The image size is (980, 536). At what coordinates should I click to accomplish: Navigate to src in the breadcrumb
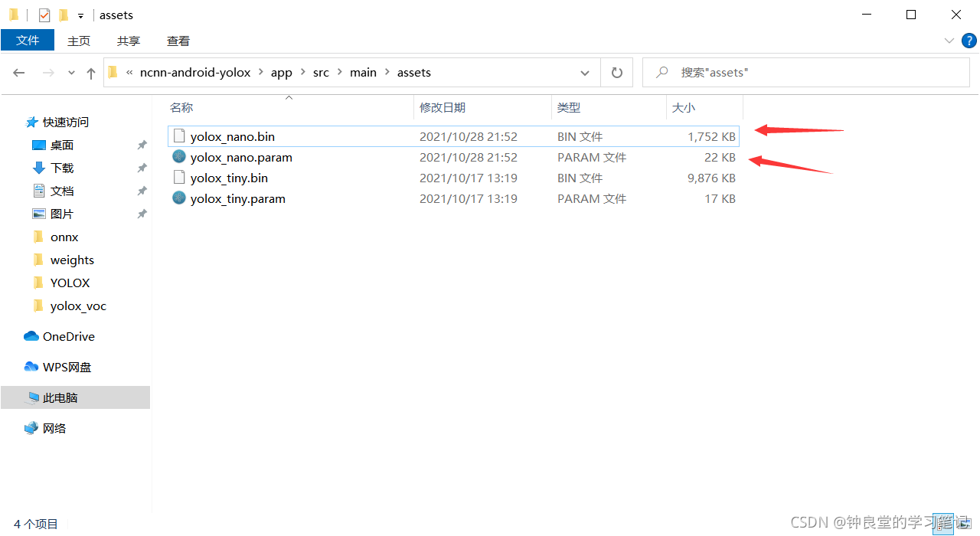(321, 73)
